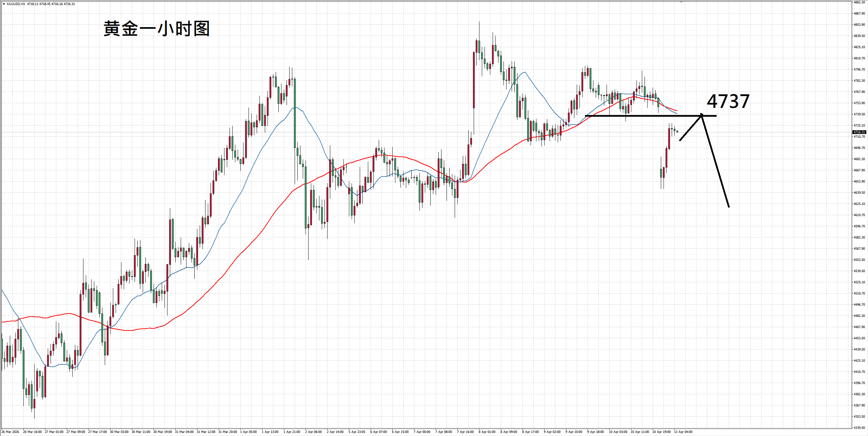Click the long downward black trend line
The height and width of the screenshot is (436, 868).
[715, 161]
